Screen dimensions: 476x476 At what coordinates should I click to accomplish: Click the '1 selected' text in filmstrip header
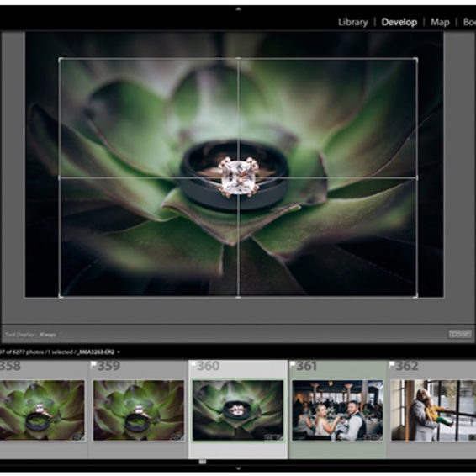click(60, 352)
